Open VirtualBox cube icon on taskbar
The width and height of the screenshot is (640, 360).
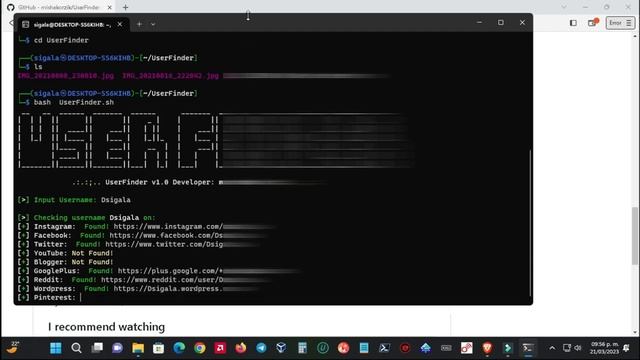(282, 348)
